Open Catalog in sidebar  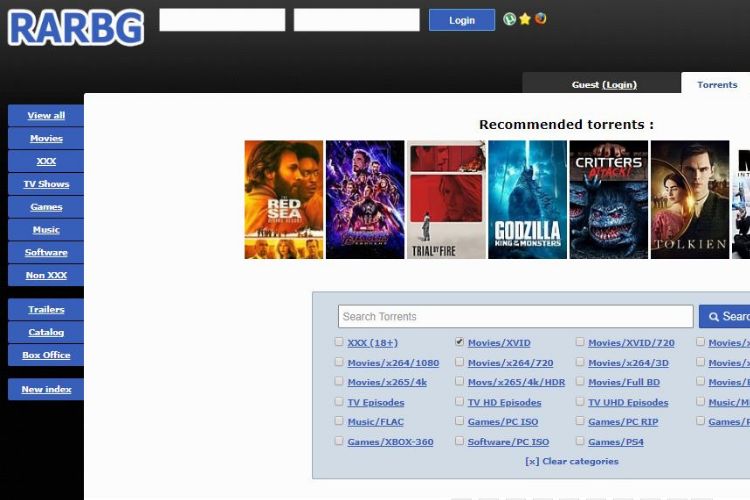click(46, 332)
